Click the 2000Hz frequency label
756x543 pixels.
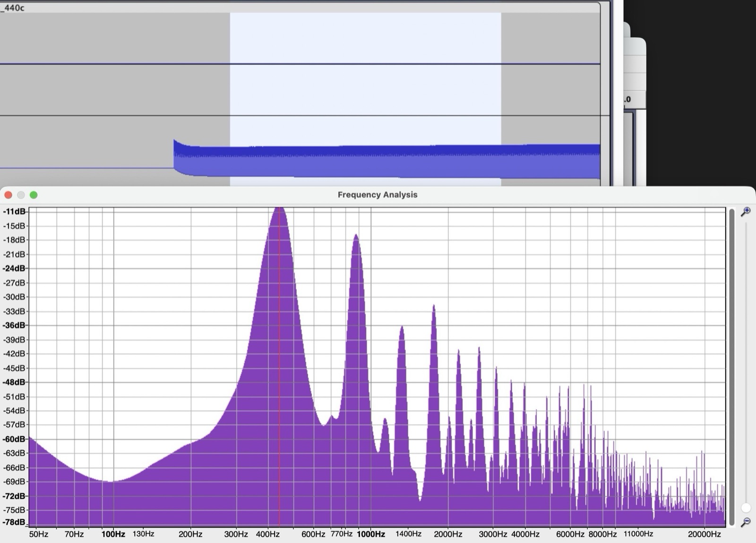448,534
